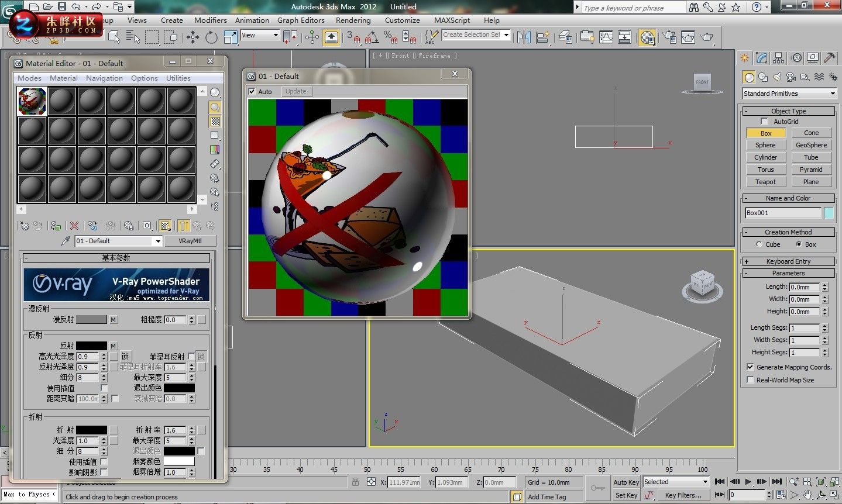
Task: Click the Align tool icon
Action: pos(542,37)
